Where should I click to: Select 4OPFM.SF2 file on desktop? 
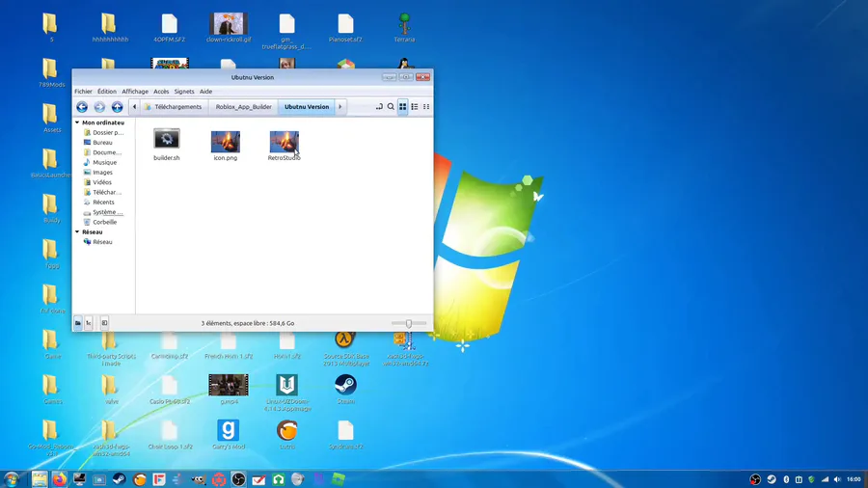[170, 28]
